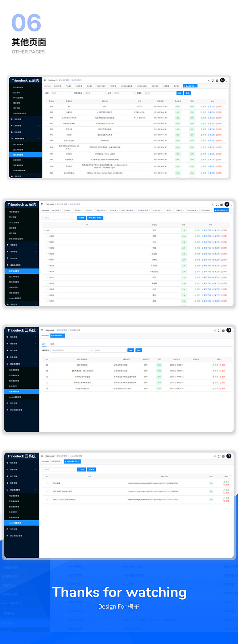Open user avatar in the 消息模板管理 page header

tap(229, 330)
